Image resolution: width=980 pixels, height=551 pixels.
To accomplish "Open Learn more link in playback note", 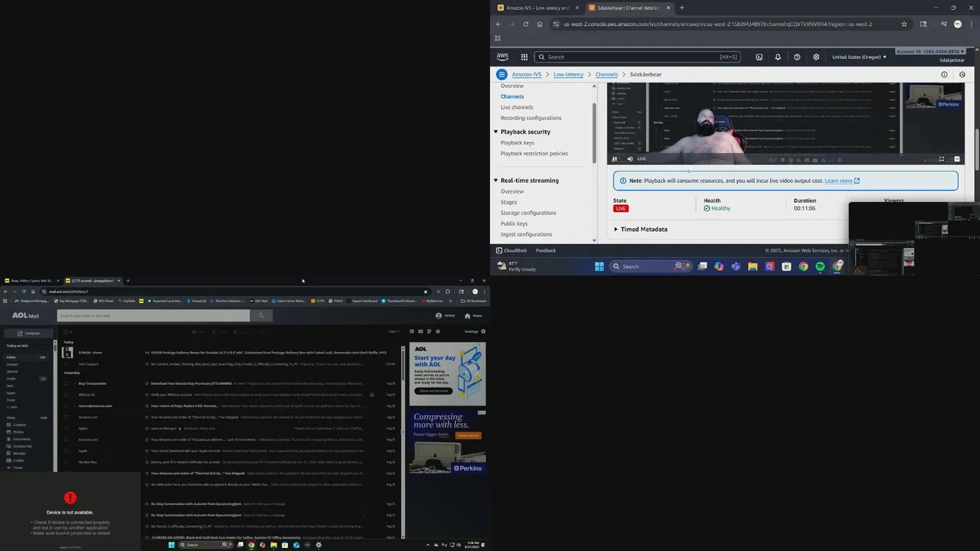I will tap(842, 181).
